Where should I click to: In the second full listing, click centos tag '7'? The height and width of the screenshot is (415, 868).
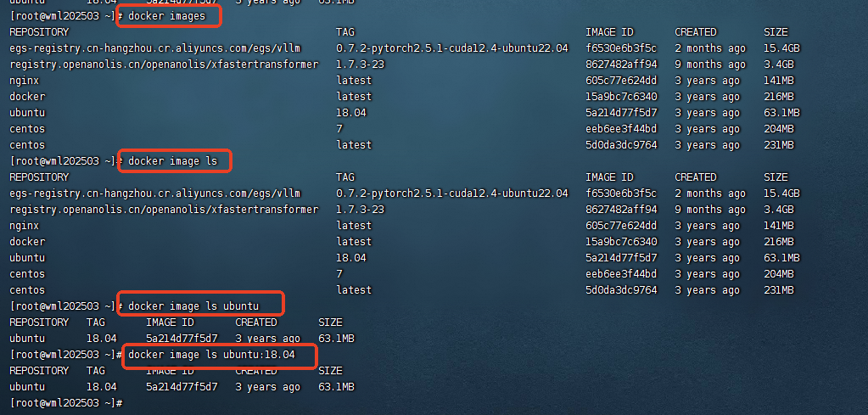(339, 274)
